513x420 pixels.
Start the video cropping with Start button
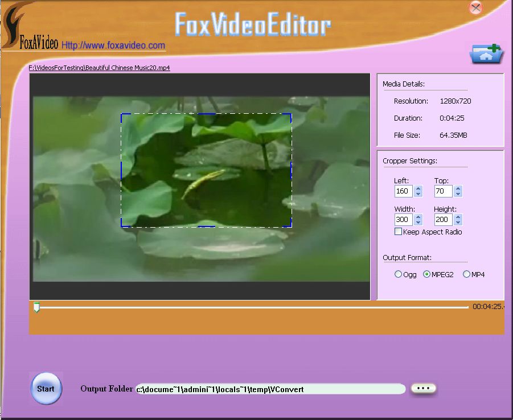pos(46,389)
